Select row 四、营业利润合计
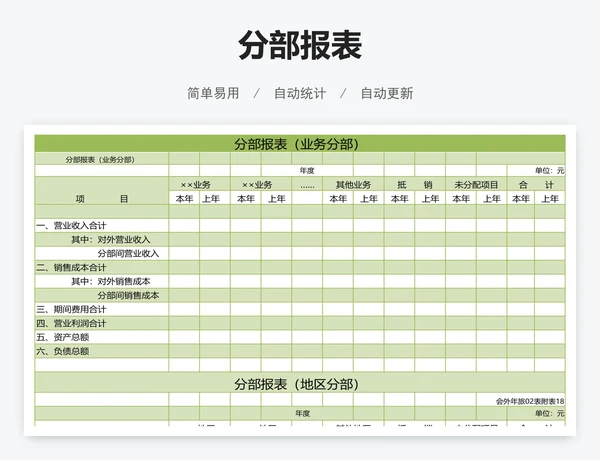The width and height of the screenshot is (600, 460). click(300, 323)
